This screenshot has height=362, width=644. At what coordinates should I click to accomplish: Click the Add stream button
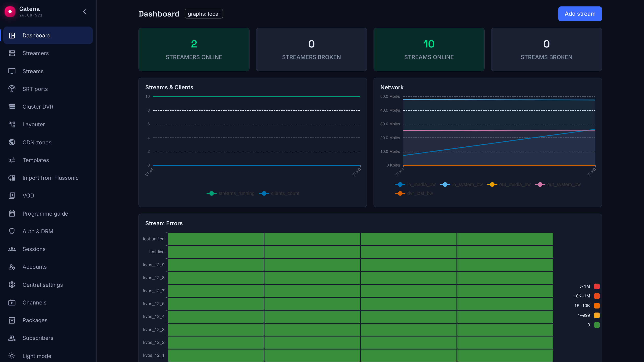(x=580, y=14)
